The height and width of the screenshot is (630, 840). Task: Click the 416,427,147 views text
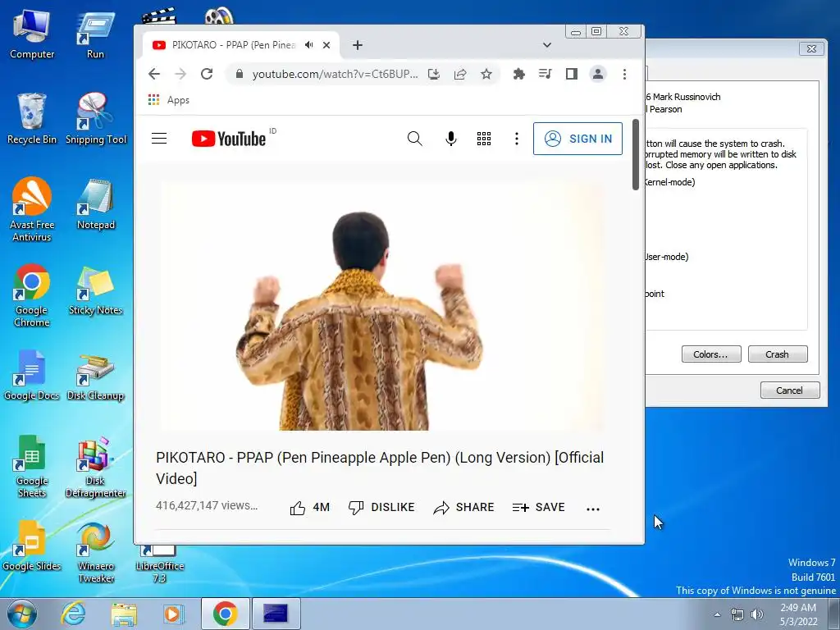point(207,505)
